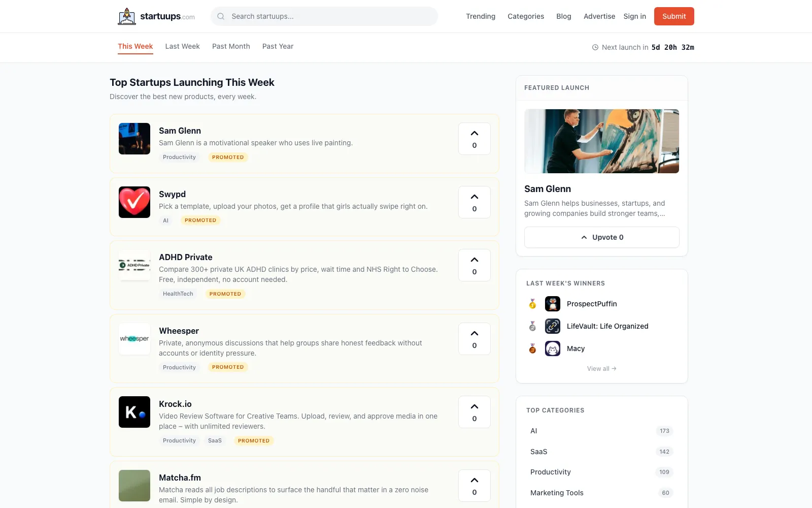Open the featured Sam Glenn title
This screenshot has height=508, width=812.
(x=548, y=189)
